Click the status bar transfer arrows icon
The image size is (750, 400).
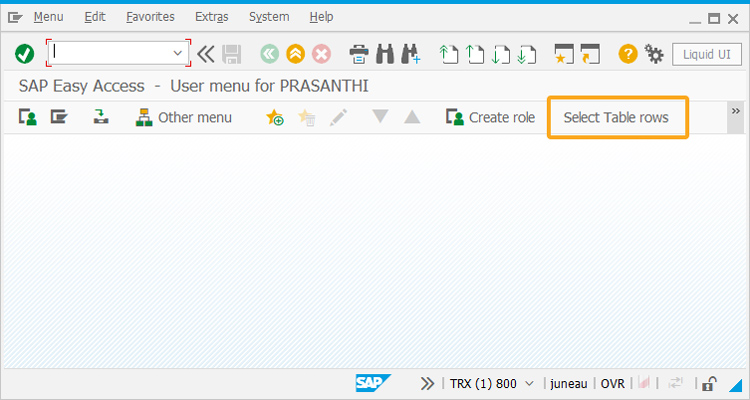click(x=675, y=383)
